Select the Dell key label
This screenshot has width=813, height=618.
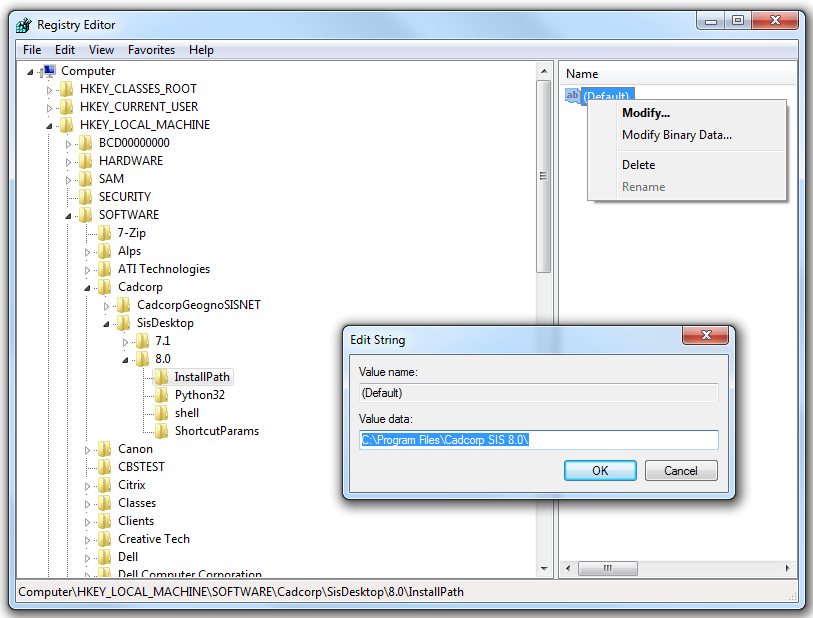coord(128,557)
